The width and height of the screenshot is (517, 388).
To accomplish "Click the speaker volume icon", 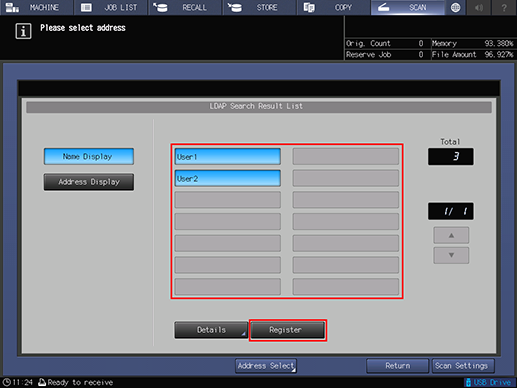I will 479,7.
